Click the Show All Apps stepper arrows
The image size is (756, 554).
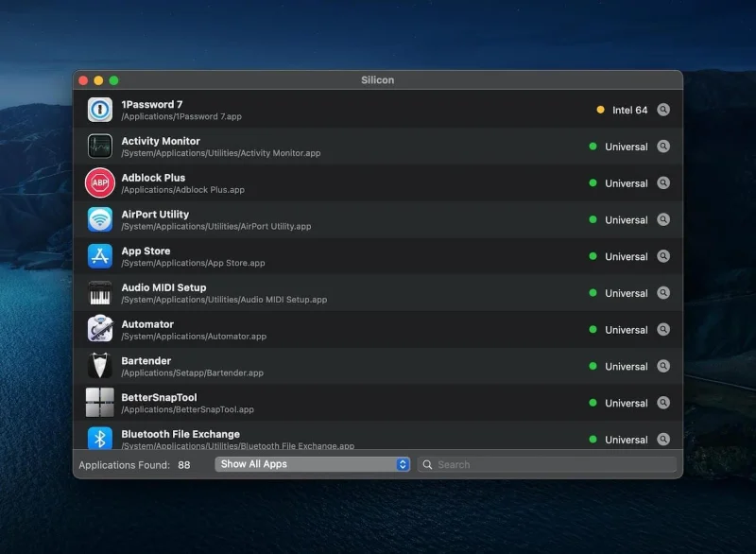click(x=403, y=464)
